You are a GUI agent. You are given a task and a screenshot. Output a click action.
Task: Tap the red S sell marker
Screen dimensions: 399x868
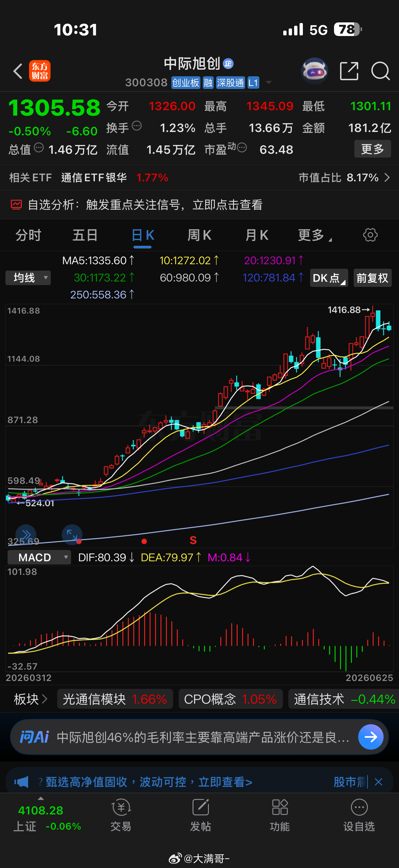(x=193, y=540)
